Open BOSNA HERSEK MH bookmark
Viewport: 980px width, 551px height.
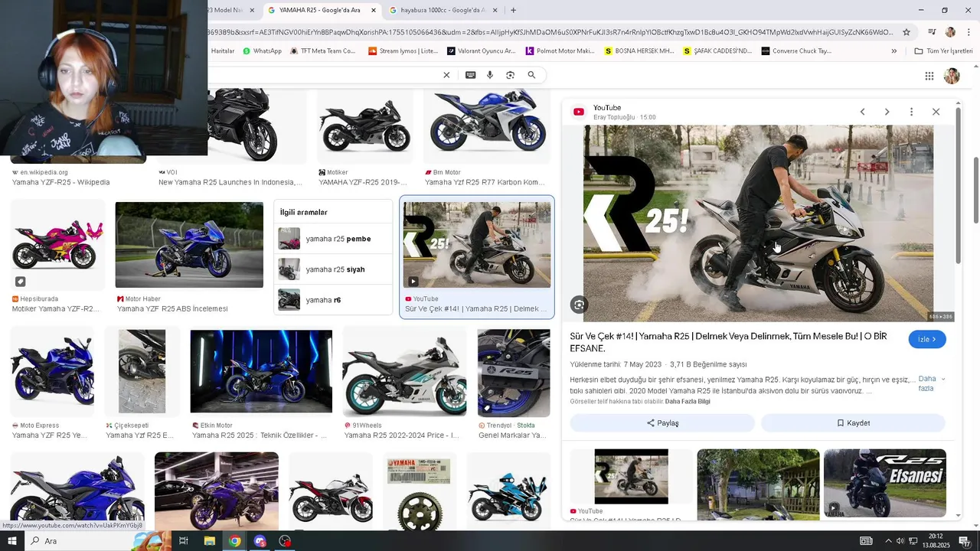(639, 51)
